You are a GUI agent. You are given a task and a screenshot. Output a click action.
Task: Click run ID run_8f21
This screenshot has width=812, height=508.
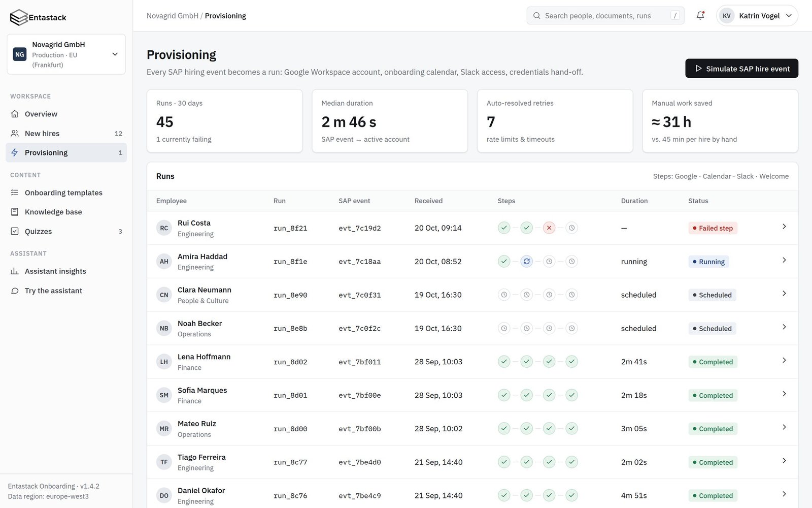coord(290,228)
